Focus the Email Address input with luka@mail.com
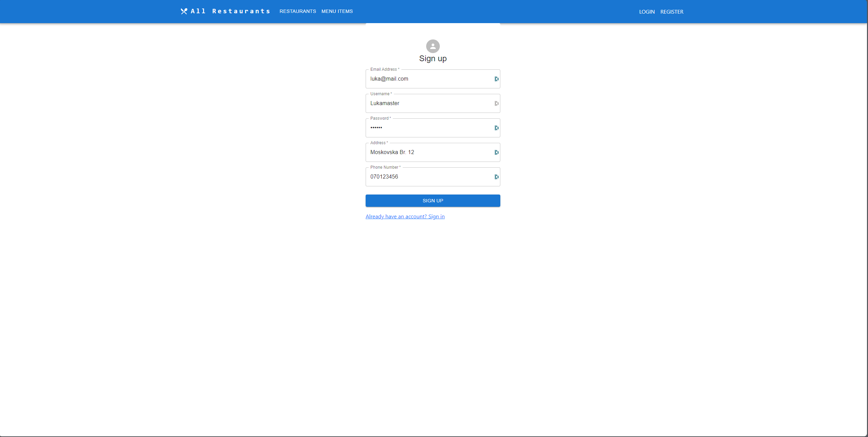 click(x=429, y=79)
